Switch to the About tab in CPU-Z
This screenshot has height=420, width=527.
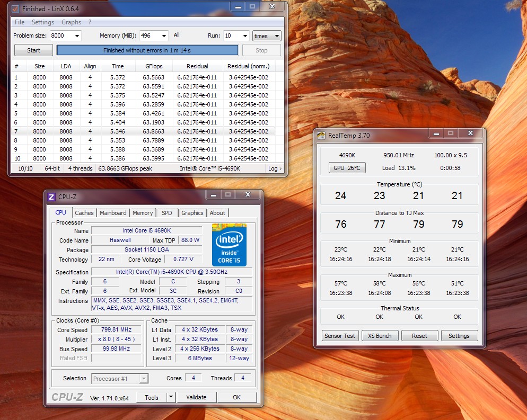217,213
